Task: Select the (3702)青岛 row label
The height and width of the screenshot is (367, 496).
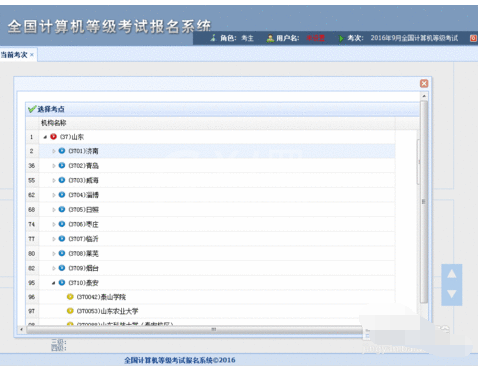Action: point(84,166)
